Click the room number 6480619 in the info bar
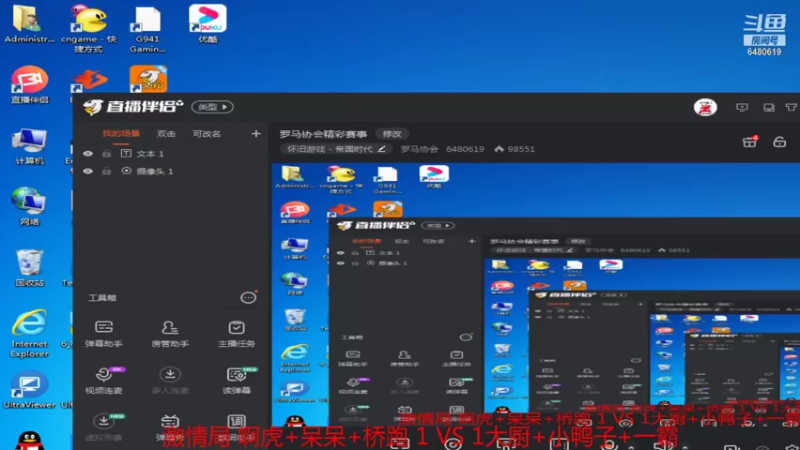The height and width of the screenshot is (450, 800). 465,149
